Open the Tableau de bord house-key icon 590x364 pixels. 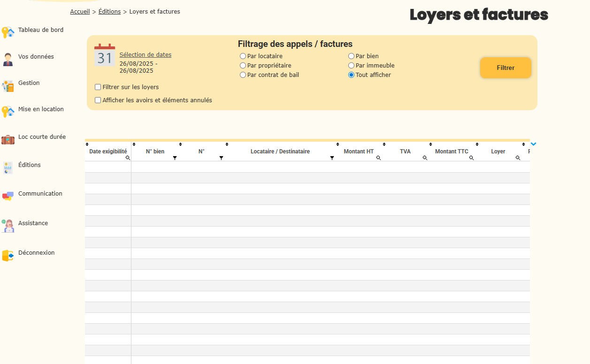(8, 32)
